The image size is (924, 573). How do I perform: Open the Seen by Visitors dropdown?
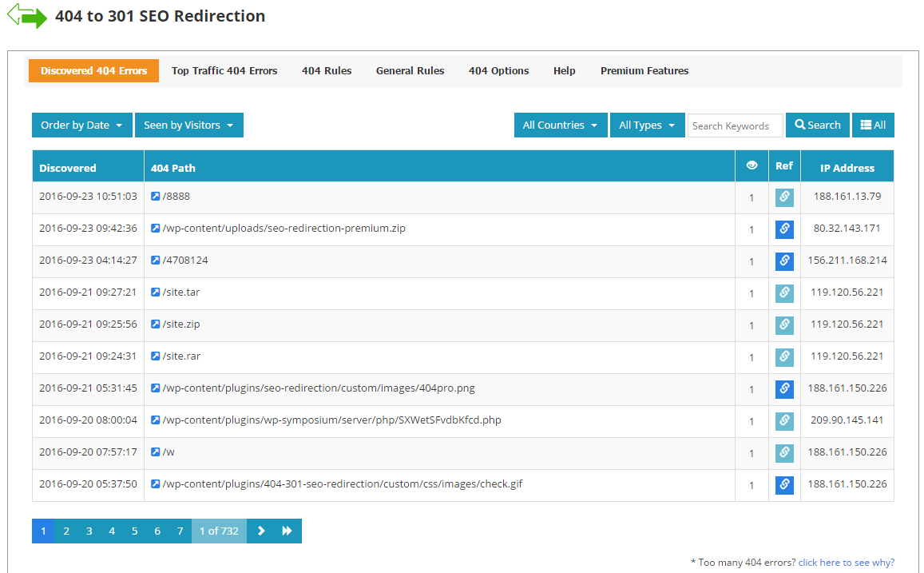(x=189, y=125)
